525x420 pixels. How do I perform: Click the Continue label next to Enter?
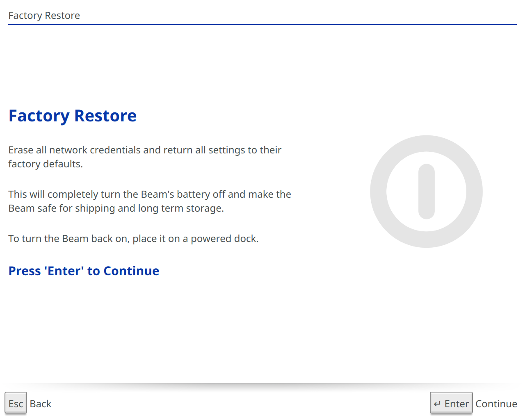pos(496,404)
